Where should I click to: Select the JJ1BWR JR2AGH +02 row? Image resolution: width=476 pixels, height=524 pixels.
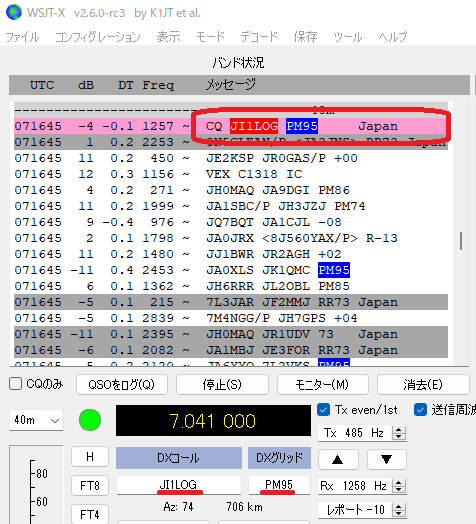pos(231,254)
